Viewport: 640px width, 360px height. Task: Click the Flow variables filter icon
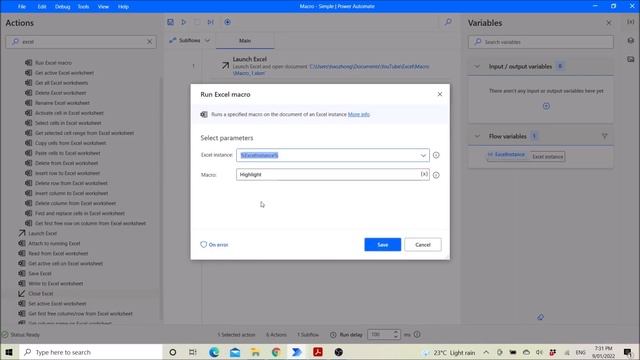click(x=604, y=136)
